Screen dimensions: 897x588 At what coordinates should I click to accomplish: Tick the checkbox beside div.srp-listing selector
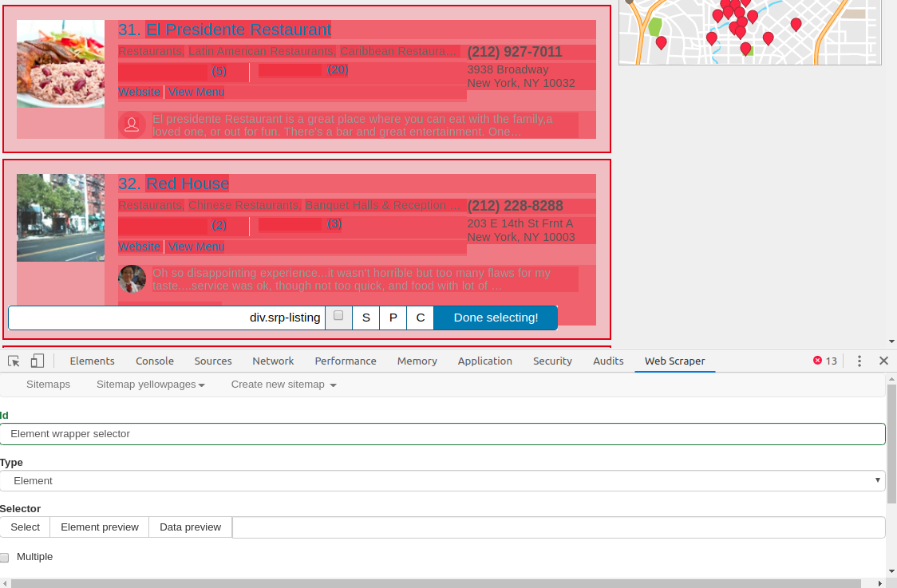[x=338, y=317]
